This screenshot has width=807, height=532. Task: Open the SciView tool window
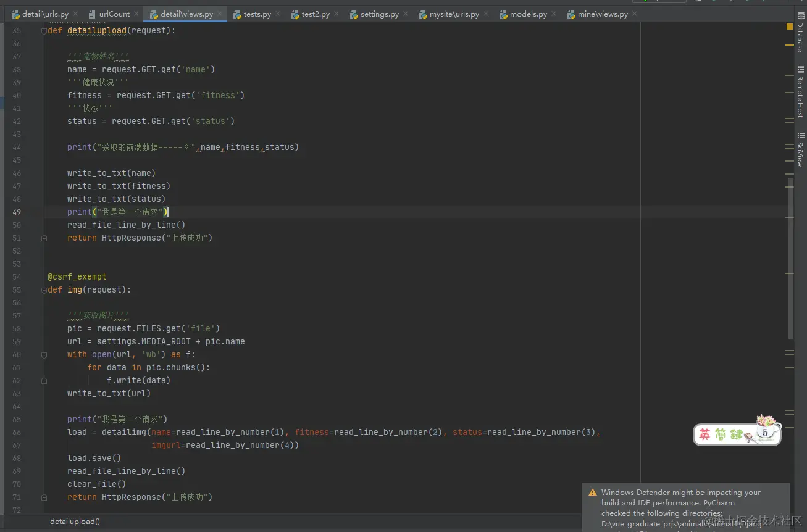pyautogui.click(x=800, y=149)
